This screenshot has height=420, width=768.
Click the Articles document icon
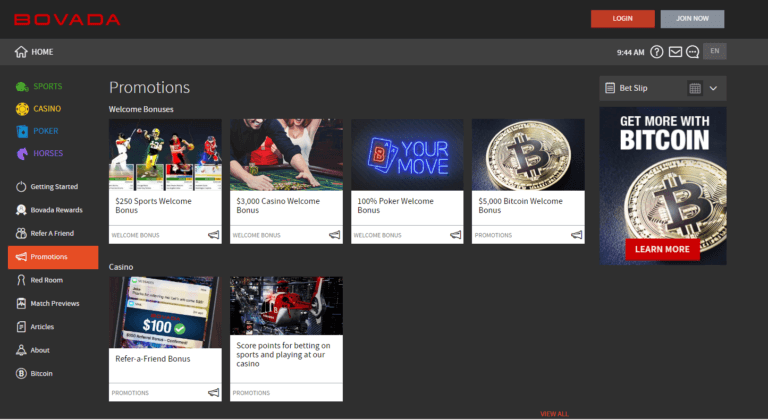[x=21, y=326]
